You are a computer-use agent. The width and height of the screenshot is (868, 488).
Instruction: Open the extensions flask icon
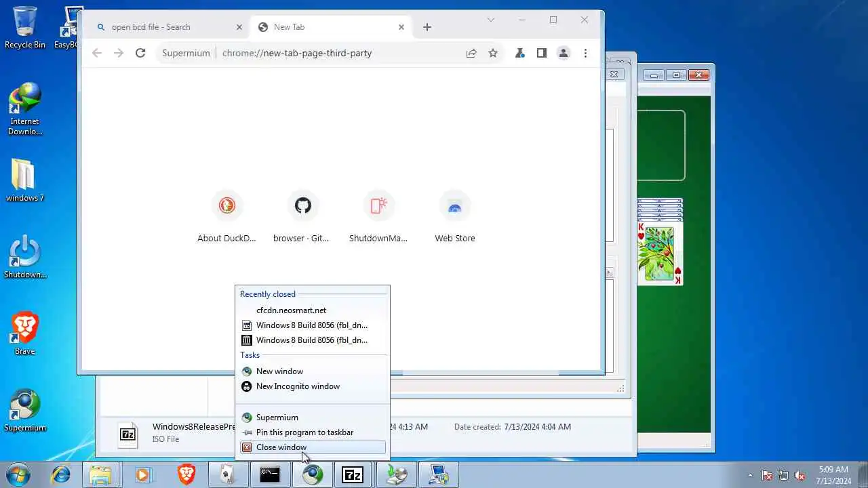[520, 53]
